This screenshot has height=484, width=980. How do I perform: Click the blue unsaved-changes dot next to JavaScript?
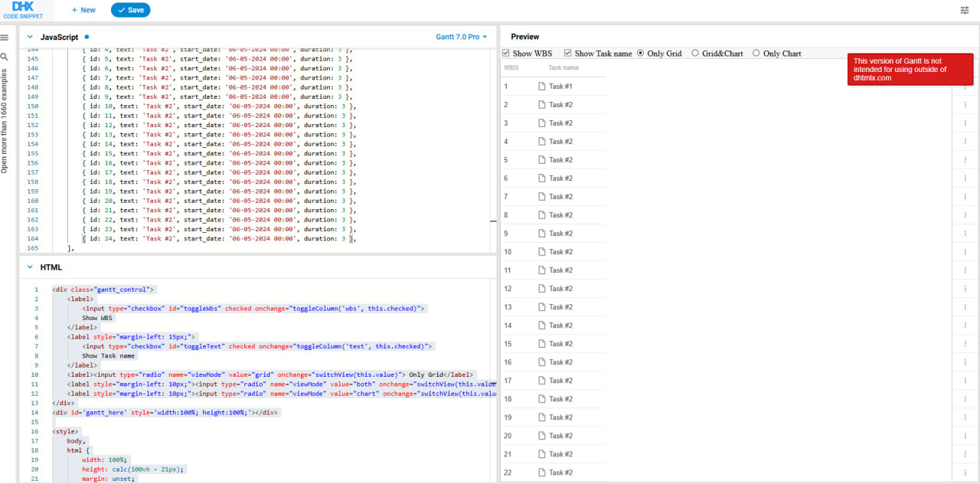87,37
